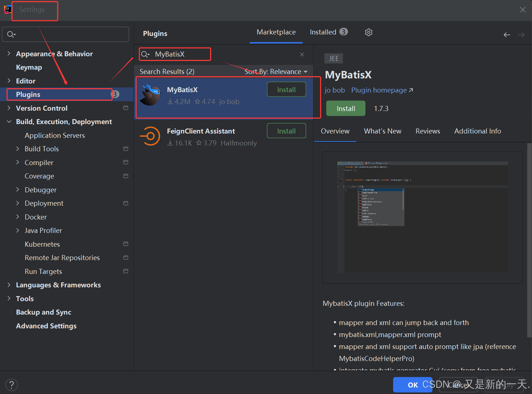Click the JEE category tag
This screenshot has width=532, height=394.
(x=333, y=58)
